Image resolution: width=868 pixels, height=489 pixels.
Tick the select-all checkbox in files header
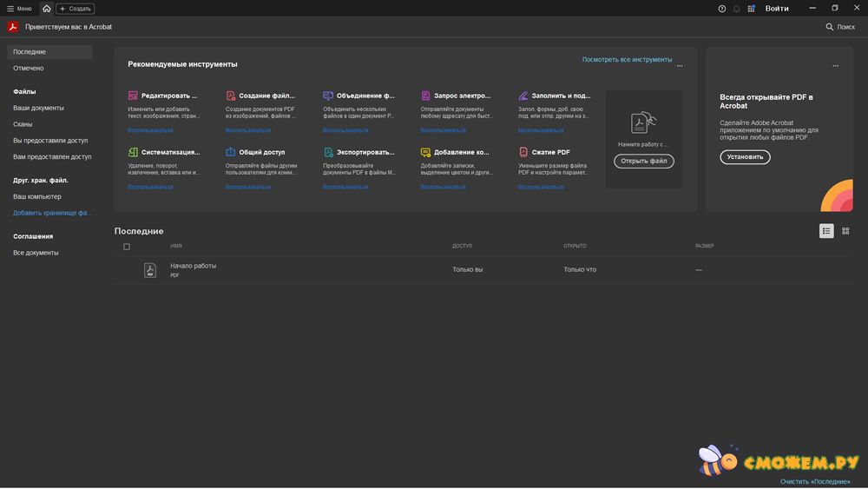coord(127,247)
